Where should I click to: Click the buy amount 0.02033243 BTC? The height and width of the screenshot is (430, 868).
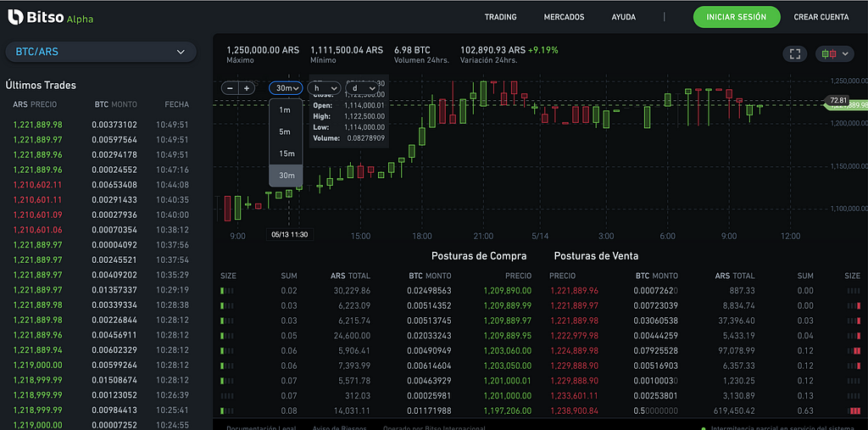pyautogui.click(x=429, y=336)
